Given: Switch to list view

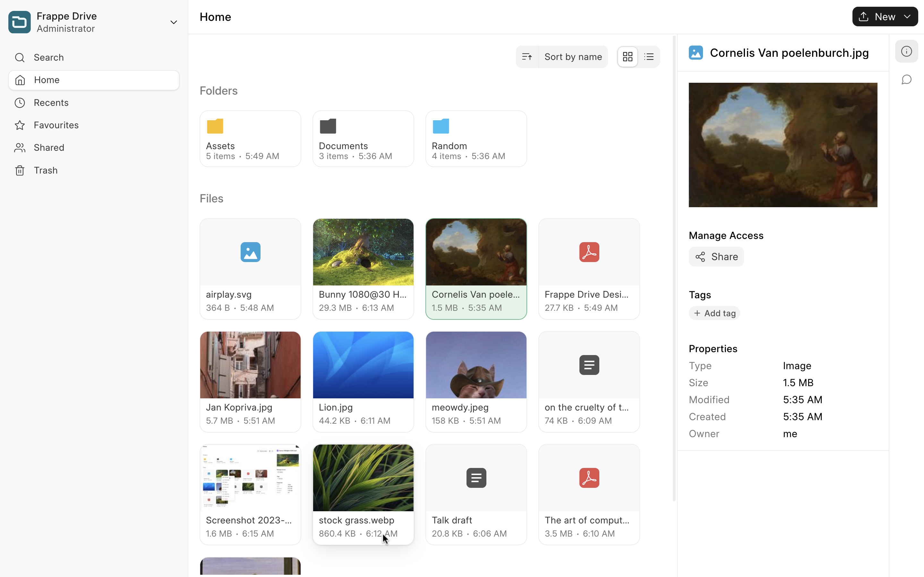Looking at the screenshot, I should click(x=649, y=57).
